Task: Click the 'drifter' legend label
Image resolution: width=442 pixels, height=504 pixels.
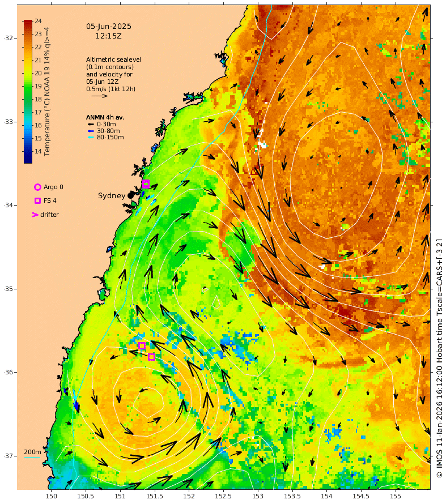Action: pyautogui.click(x=49, y=215)
